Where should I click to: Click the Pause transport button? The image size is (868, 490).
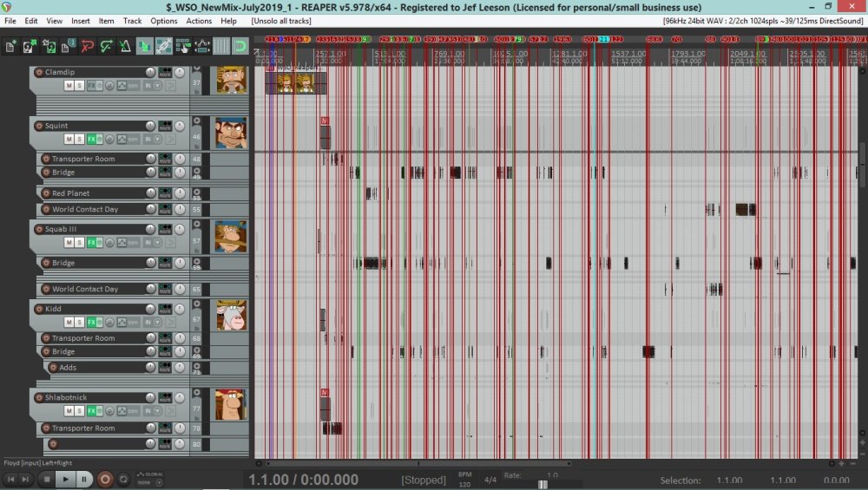pyautogui.click(x=83, y=479)
